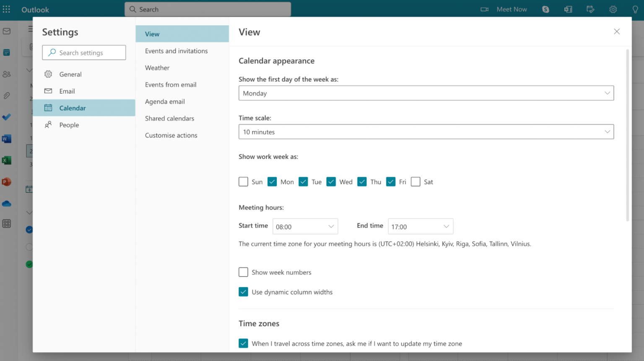This screenshot has width=644, height=361.
Task: Click the Search settings field
Action: tap(84, 52)
